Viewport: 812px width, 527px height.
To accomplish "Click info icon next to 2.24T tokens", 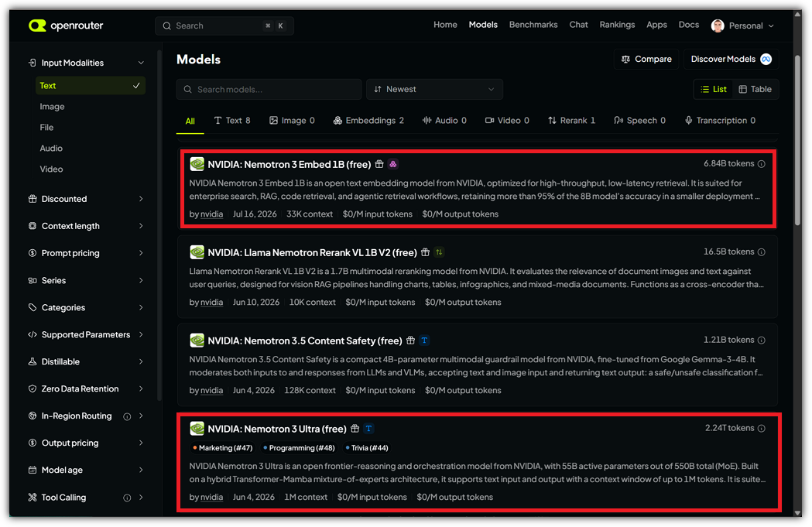I will 761,428.
